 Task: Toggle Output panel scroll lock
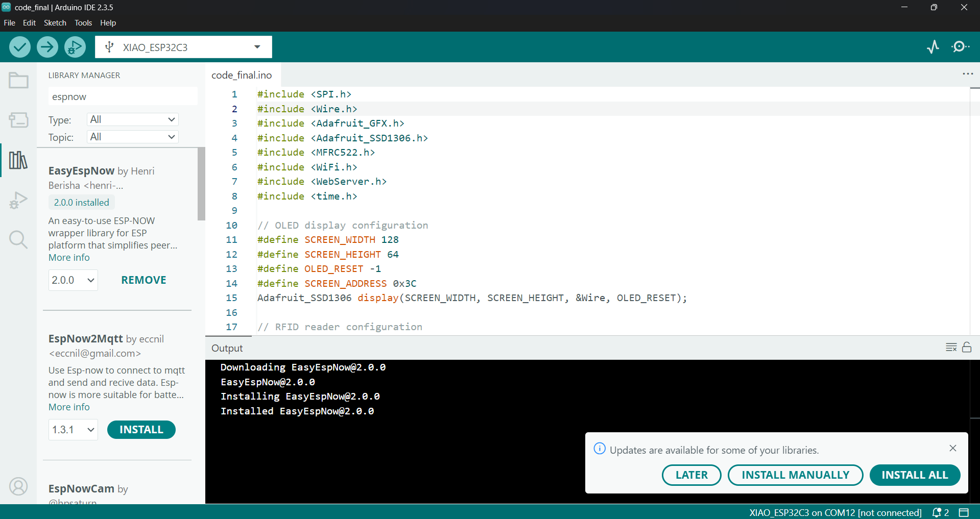click(967, 348)
